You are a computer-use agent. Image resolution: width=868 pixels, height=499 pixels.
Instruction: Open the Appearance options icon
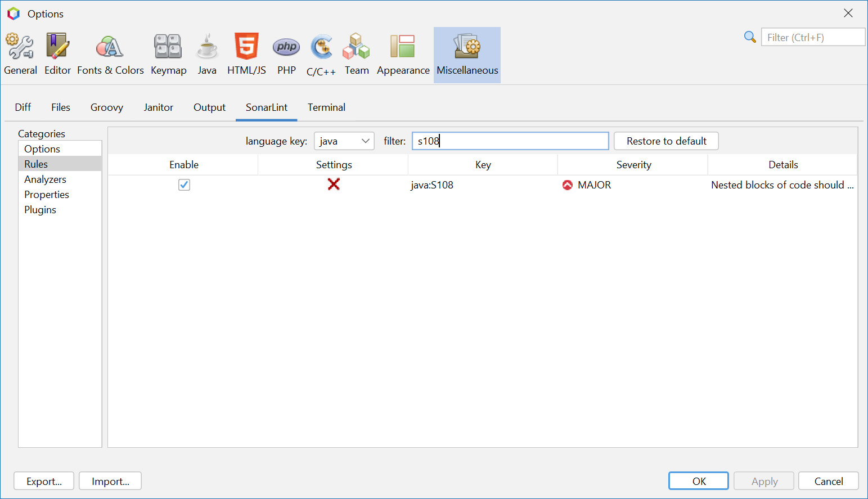point(403,53)
